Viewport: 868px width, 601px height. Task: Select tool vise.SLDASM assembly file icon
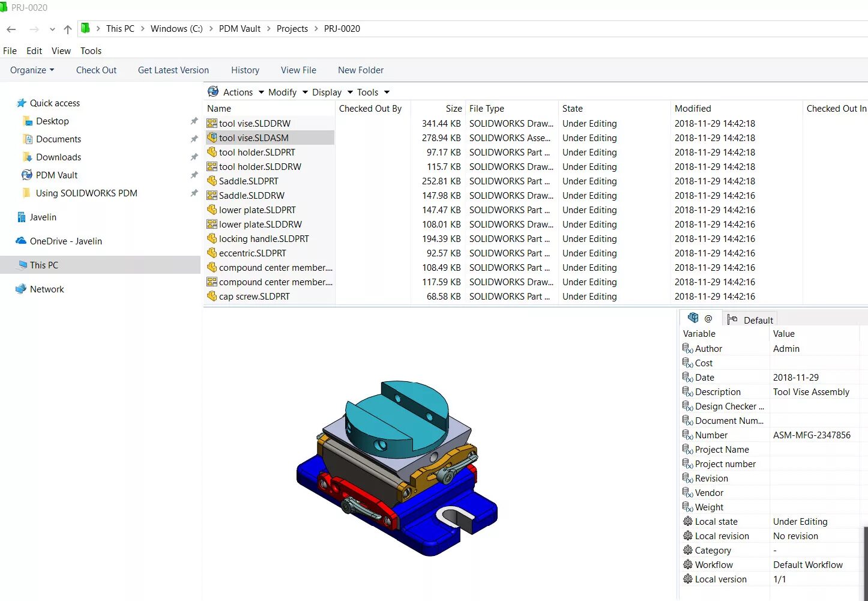[x=212, y=137]
